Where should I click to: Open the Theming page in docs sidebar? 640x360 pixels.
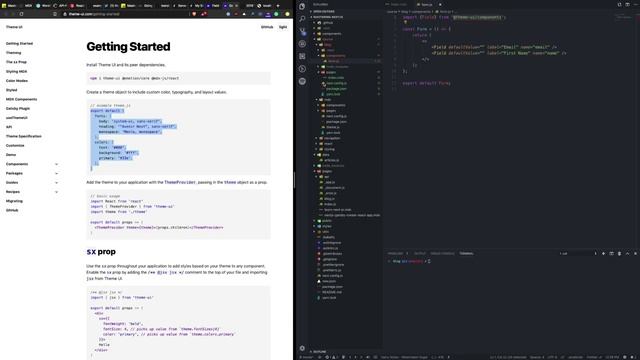click(13, 53)
